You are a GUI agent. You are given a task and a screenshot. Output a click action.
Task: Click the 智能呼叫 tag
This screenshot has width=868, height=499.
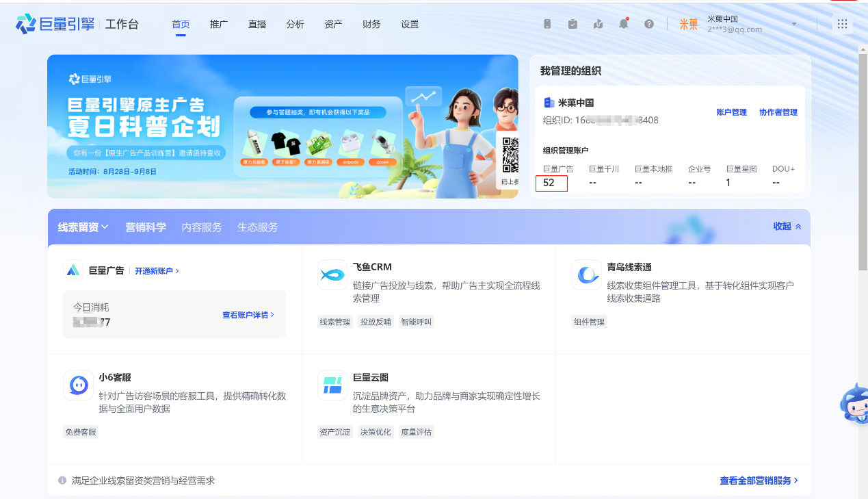point(416,322)
